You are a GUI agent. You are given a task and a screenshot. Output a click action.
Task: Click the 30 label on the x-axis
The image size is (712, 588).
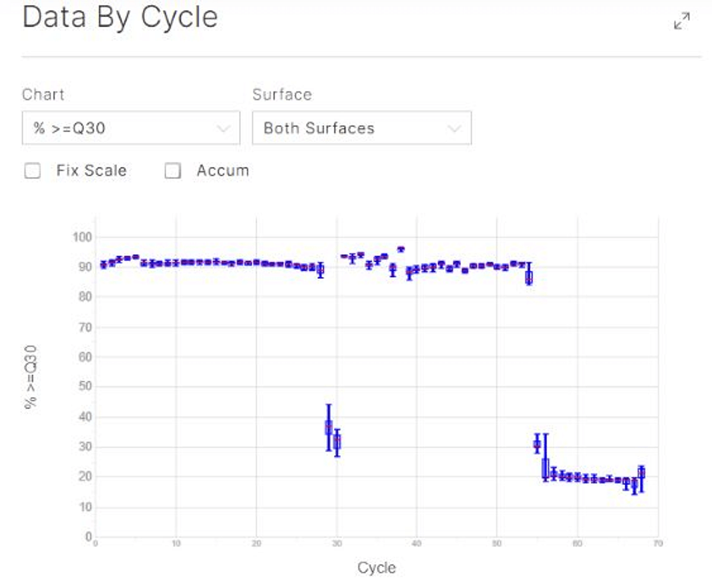(x=337, y=543)
